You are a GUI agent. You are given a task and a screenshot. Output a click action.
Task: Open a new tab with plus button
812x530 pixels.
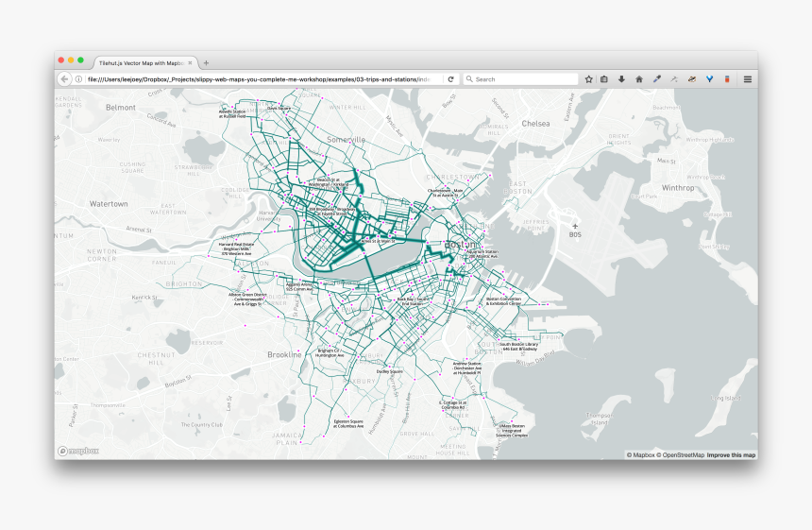[206, 62]
